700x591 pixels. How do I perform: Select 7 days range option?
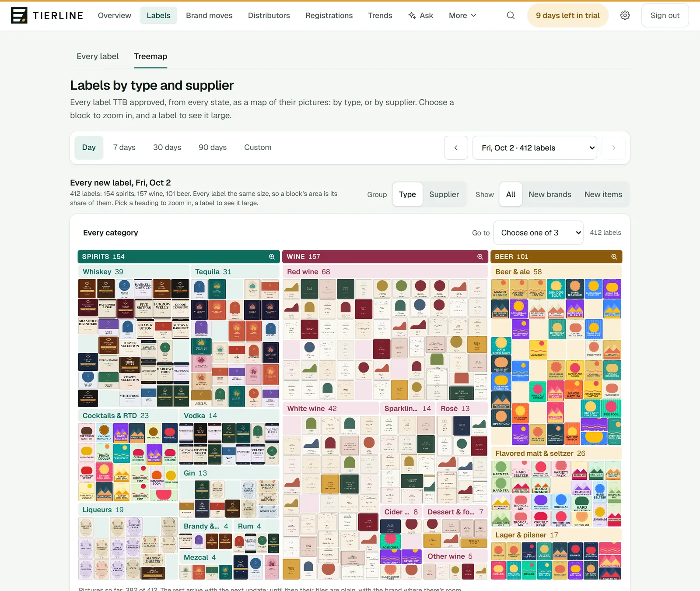pos(124,148)
